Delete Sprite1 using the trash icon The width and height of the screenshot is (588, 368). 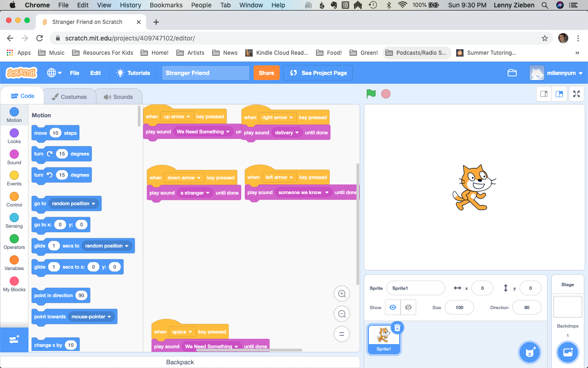click(397, 328)
